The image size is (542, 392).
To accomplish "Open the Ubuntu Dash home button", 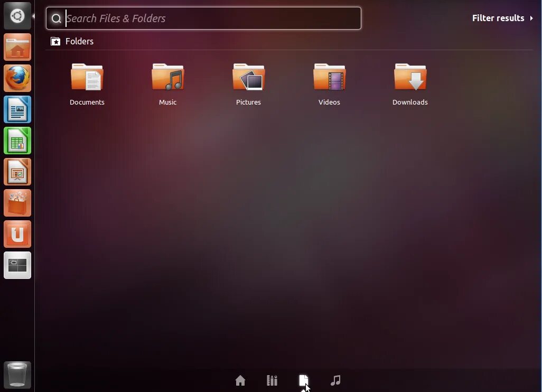I will (x=17, y=16).
